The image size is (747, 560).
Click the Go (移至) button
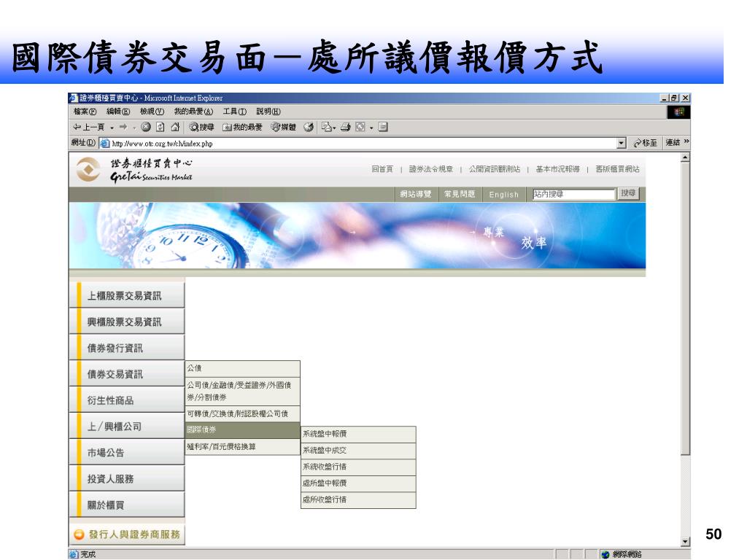tap(645, 143)
